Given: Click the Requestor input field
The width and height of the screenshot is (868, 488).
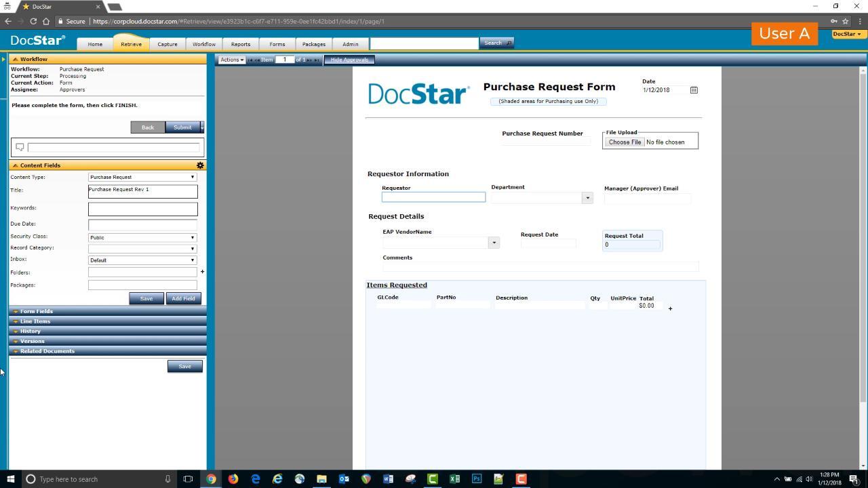Looking at the screenshot, I should (x=433, y=197).
